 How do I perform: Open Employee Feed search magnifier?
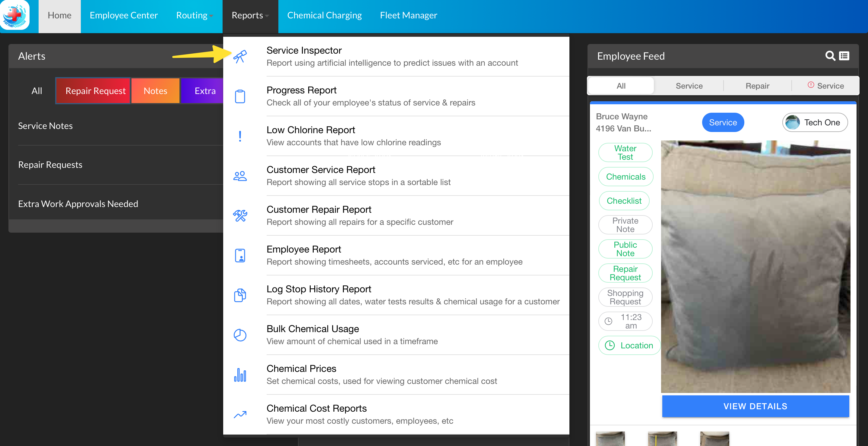[x=830, y=56]
